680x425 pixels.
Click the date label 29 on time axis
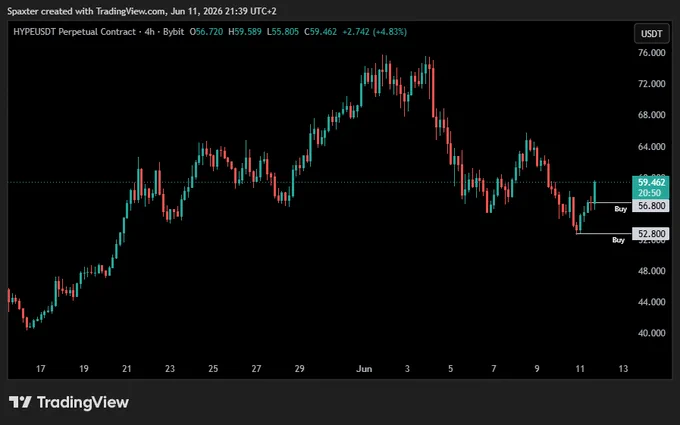299,369
